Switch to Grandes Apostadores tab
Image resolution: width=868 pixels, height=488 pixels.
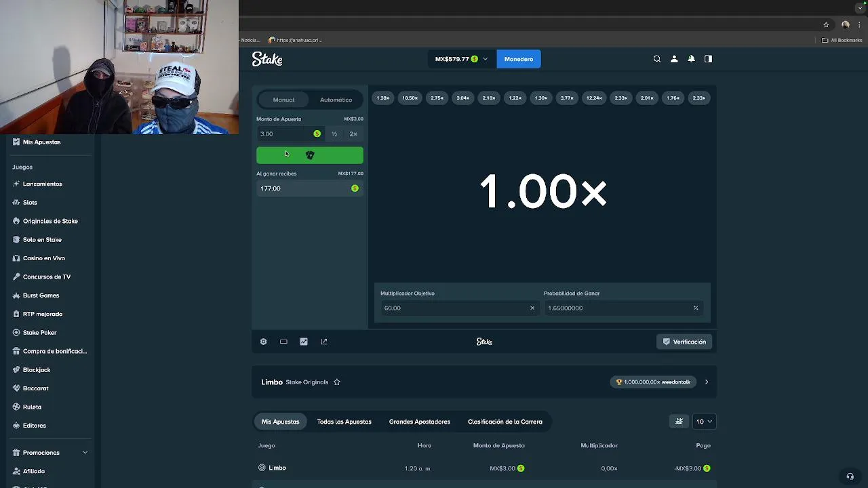point(419,422)
